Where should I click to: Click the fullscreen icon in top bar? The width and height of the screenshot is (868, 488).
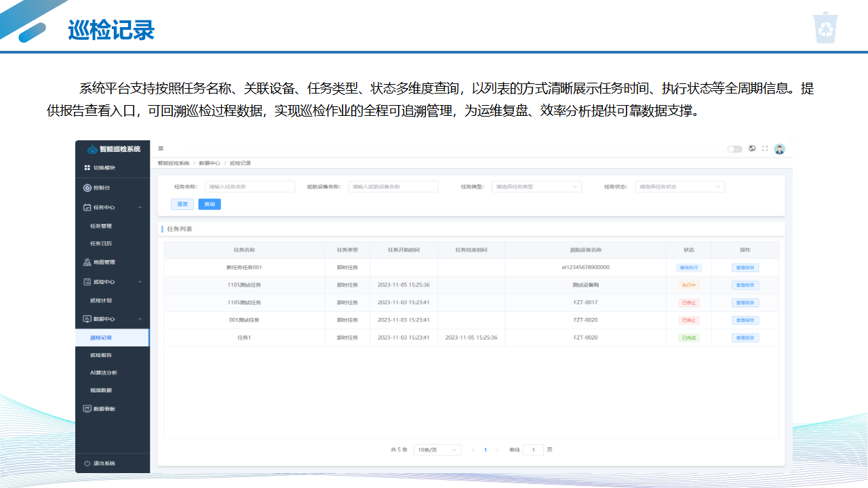tap(765, 148)
